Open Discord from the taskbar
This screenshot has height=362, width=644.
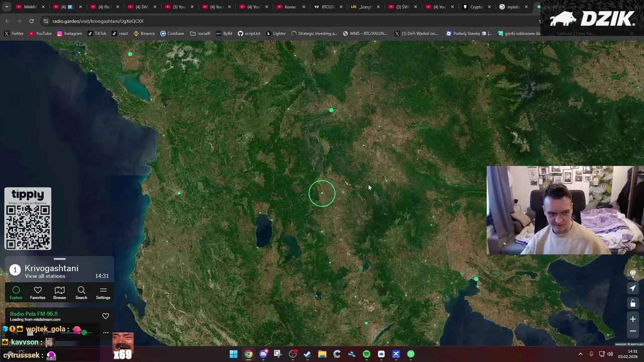click(263, 354)
